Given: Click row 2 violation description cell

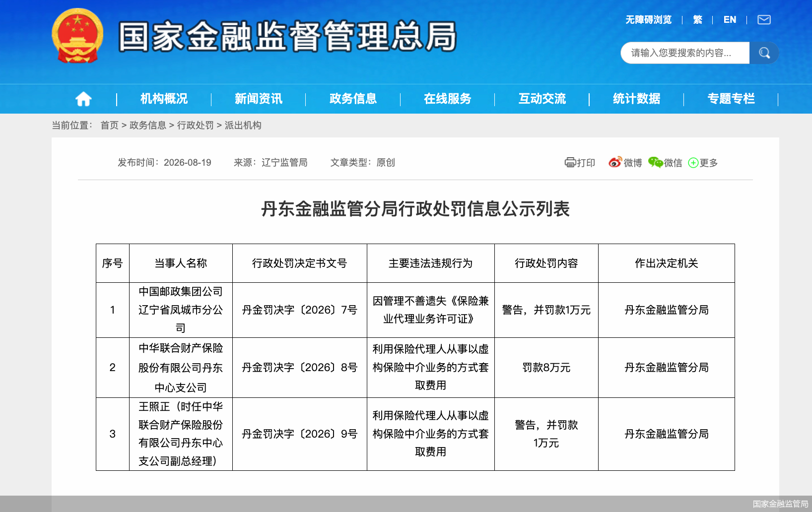Looking at the screenshot, I should click(431, 368).
